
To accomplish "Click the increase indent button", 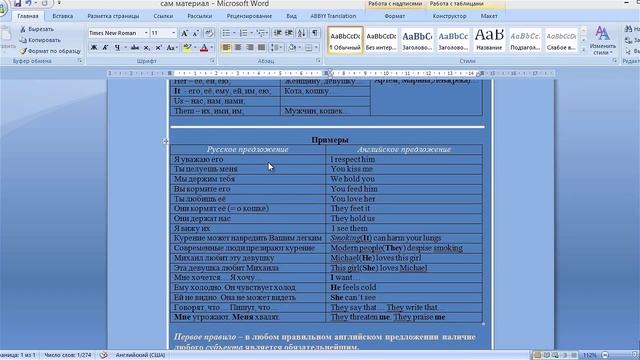I will coord(289,33).
